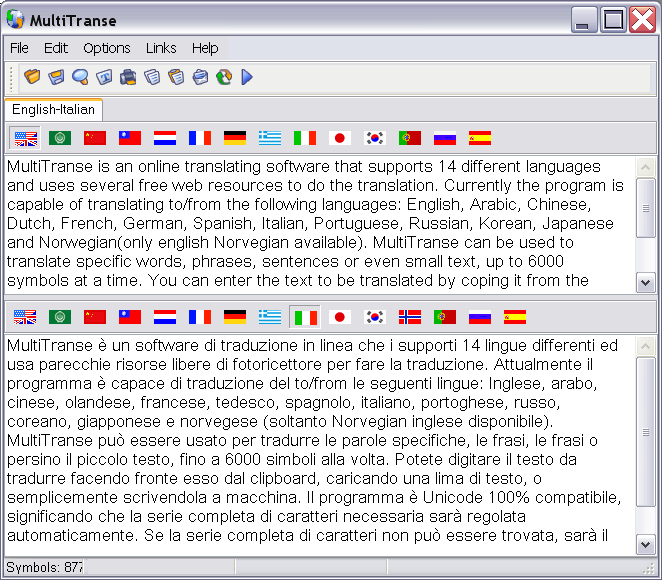Click inside the Italian translation text box
Viewport: 662px width, 580px height.
click(x=320, y=445)
